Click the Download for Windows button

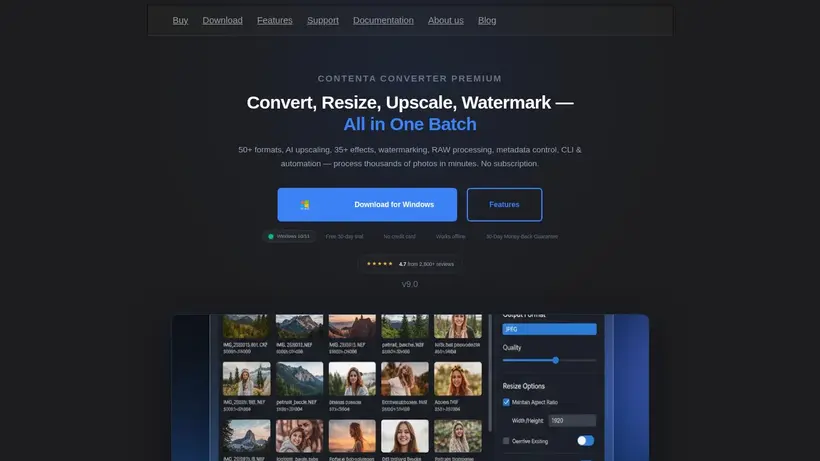click(367, 204)
